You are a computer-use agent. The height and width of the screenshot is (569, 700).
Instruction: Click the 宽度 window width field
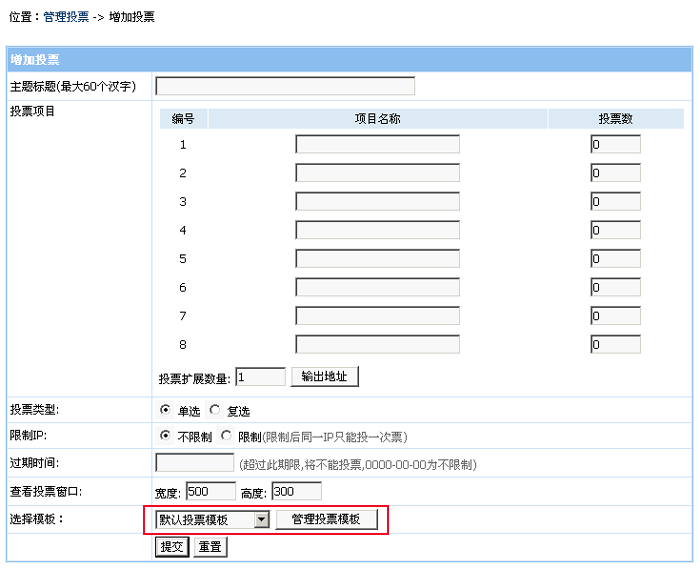click(x=210, y=492)
